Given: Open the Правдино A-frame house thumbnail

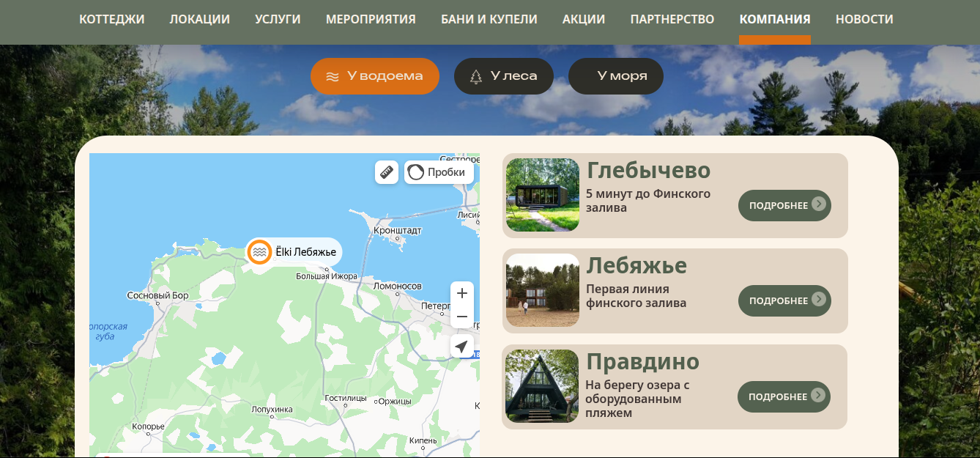Looking at the screenshot, I should (x=542, y=386).
